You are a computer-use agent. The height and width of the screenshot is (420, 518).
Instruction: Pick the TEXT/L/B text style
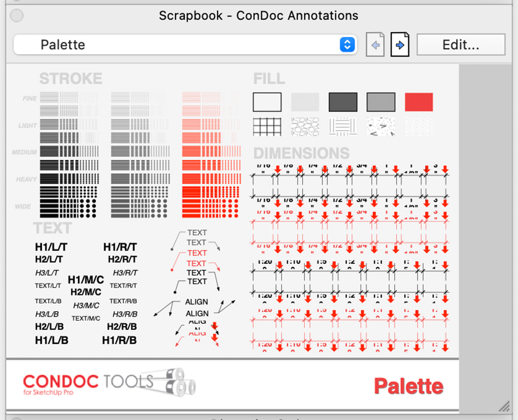[x=48, y=301]
